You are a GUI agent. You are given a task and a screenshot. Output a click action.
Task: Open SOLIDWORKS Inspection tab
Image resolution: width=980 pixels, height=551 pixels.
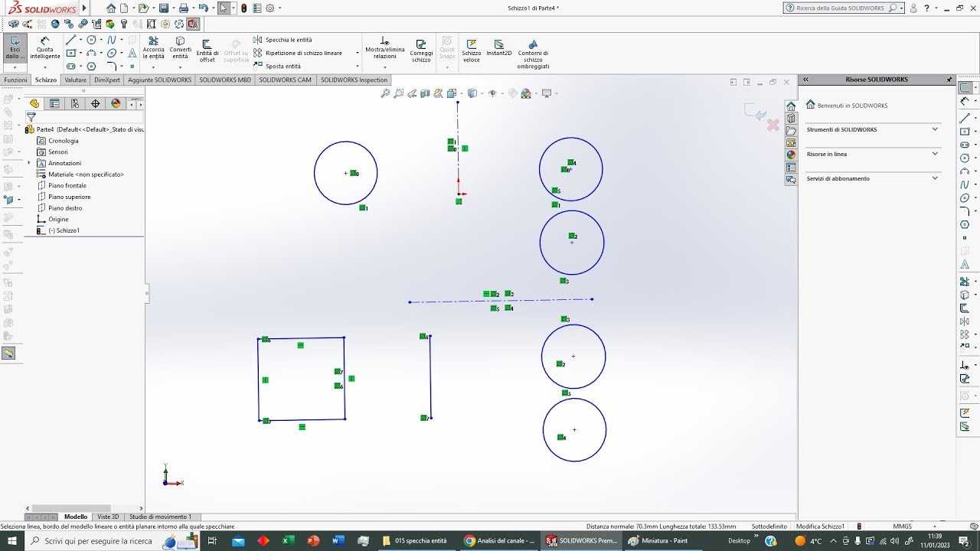click(354, 80)
